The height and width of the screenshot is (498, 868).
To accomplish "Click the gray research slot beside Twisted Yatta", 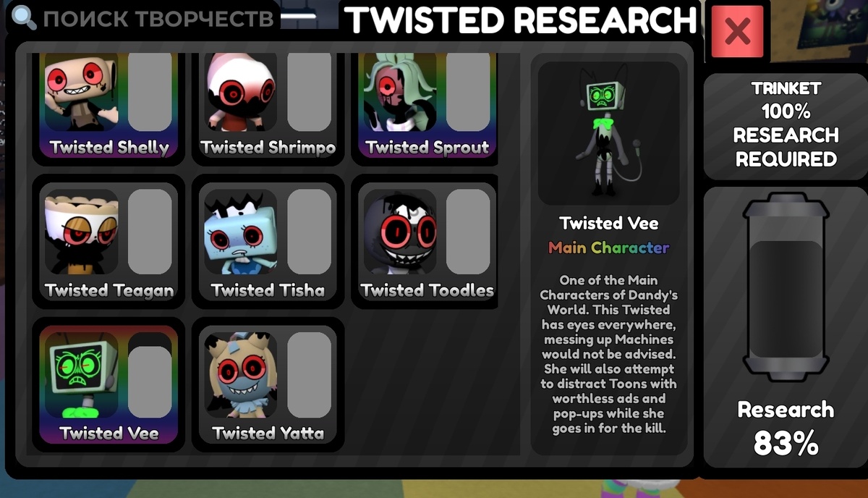I will tap(309, 376).
